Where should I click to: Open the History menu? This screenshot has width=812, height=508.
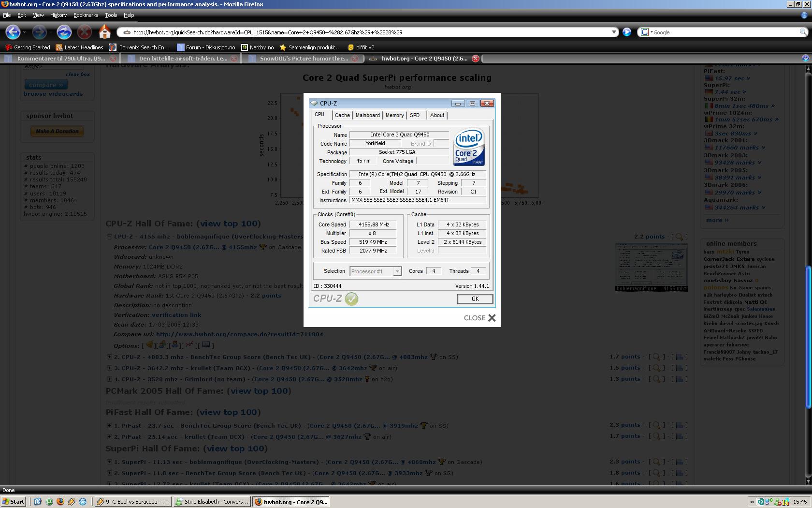click(58, 15)
